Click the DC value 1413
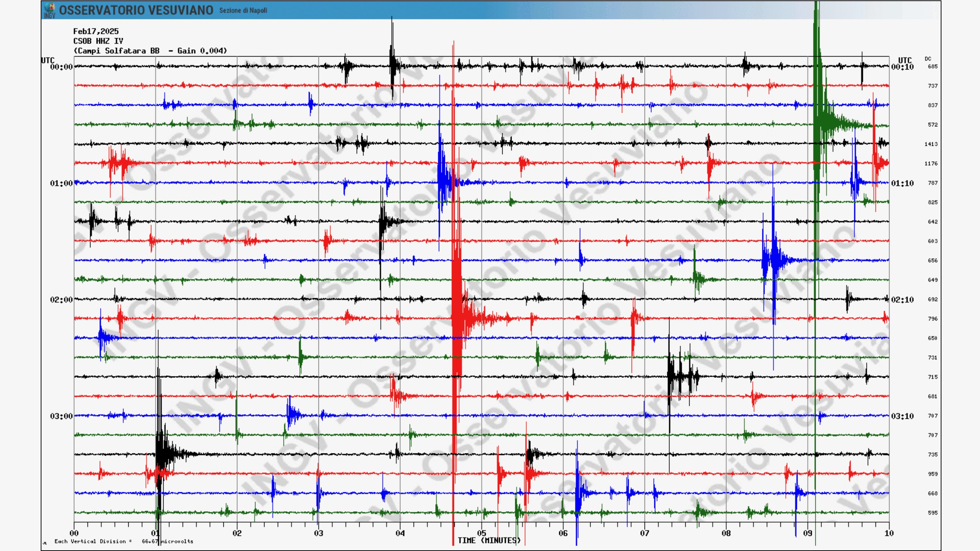 [x=931, y=144]
